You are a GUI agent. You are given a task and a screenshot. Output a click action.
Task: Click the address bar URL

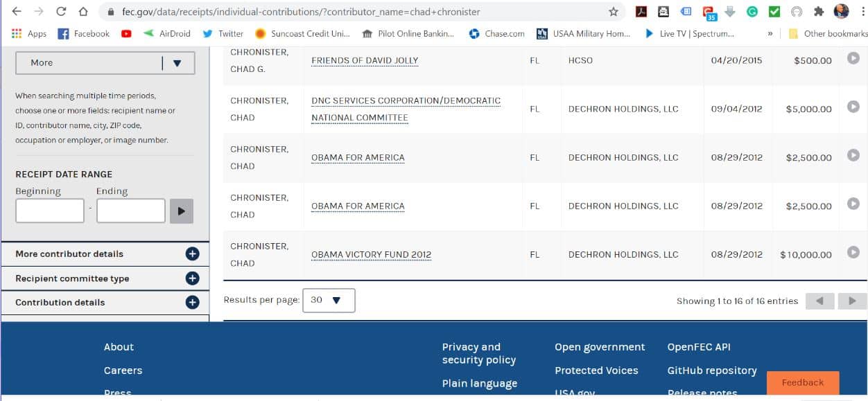[301, 12]
